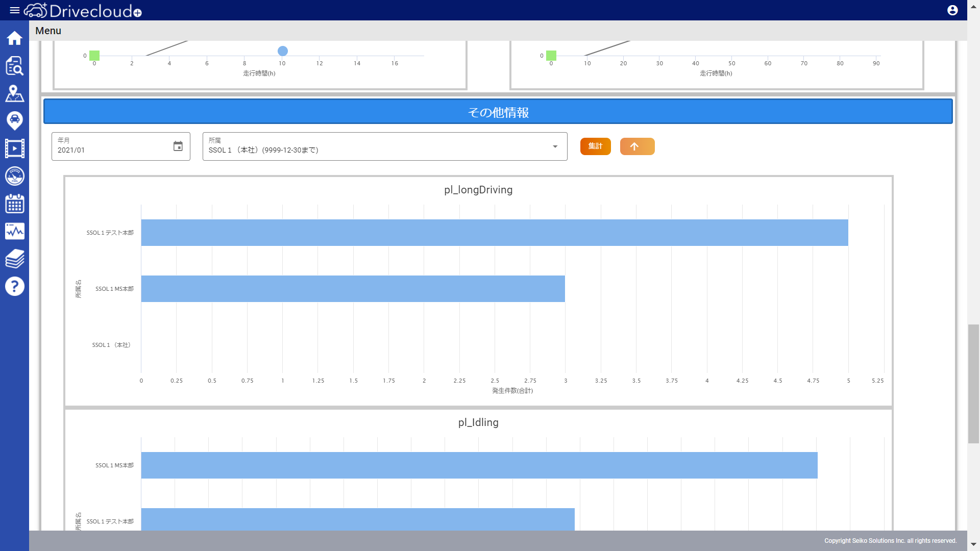Open the calendar picker for 年月

click(178, 146)
